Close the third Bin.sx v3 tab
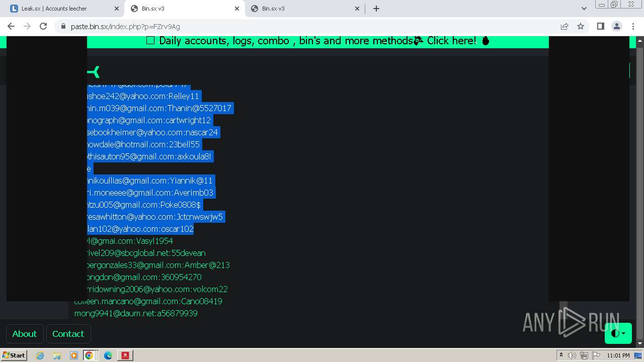The image size is (644, 362). (357, 9)
